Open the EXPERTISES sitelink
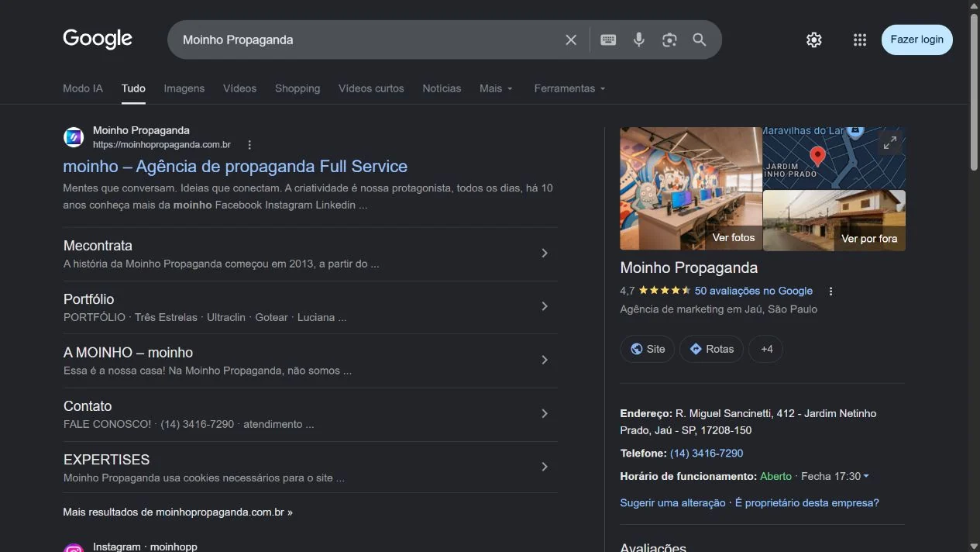Image resolution: width=980 pixels, height=552 pixels. coord(106,460)
